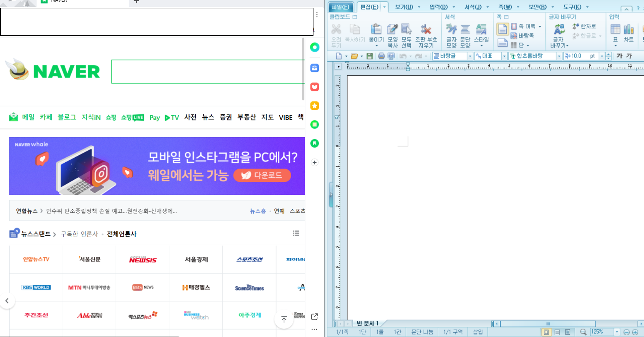Click the new document icon in toolbar
This screenshot has height=337, width=644.
(339, 56)
